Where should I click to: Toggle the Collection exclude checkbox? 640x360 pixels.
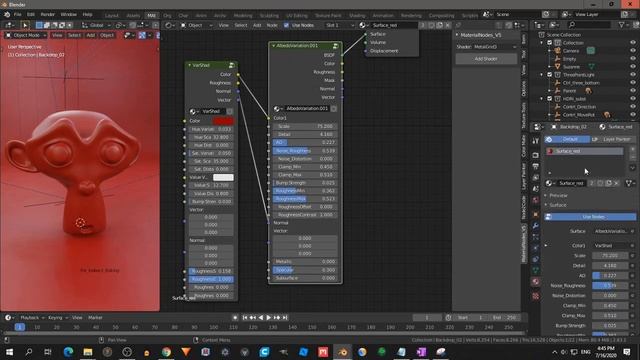point(549,43)
